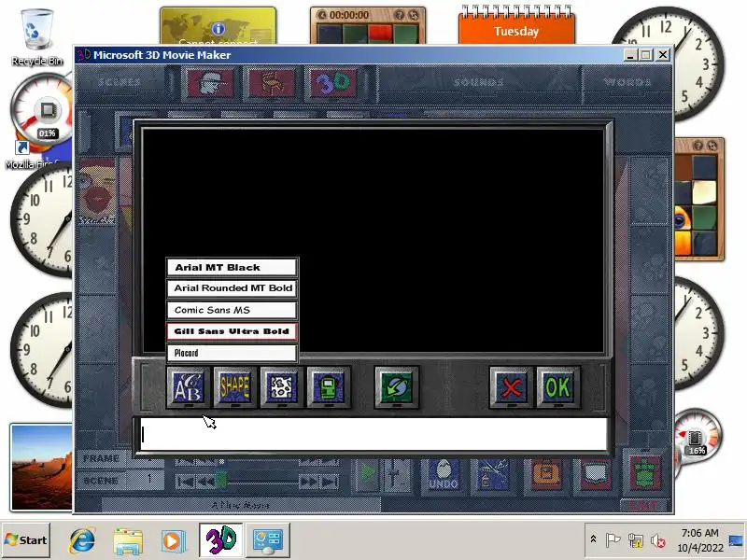747x560 pixels.
Task: Open the Sounds tab in Movie Maker
Action: (x=478, y=82)
